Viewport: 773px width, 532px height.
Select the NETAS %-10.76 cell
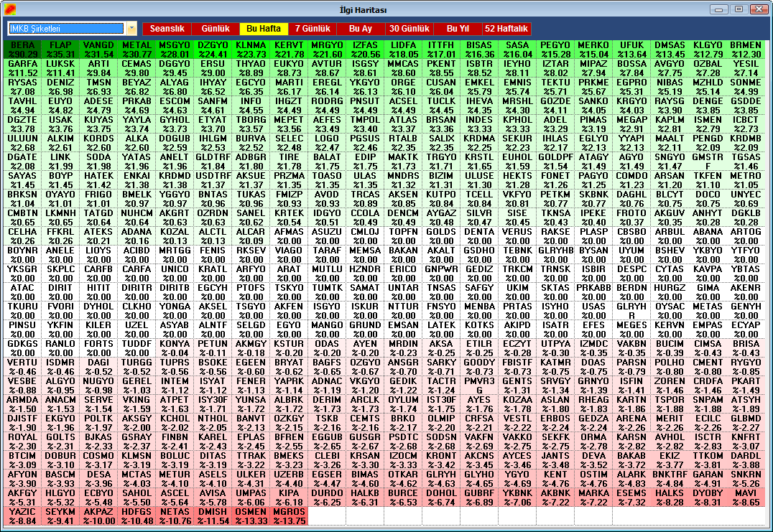click(175, 516)
